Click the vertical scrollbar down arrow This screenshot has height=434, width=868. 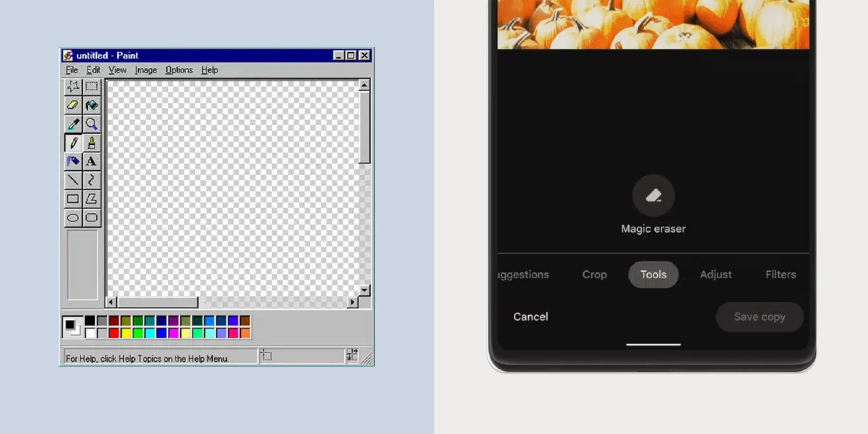point(364,290)
